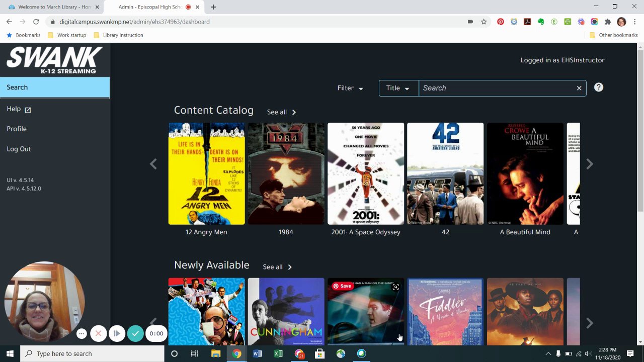644x362 pixels.
Task: Open Task View in taskbar
Action: click(x=194, y=353)
